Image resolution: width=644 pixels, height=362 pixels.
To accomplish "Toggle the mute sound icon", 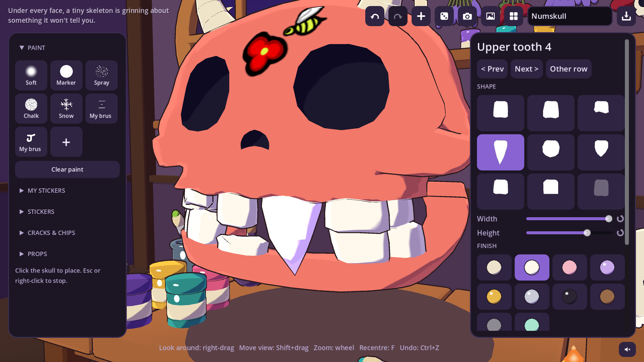I will pyautogui.click(x=627, y=349).
